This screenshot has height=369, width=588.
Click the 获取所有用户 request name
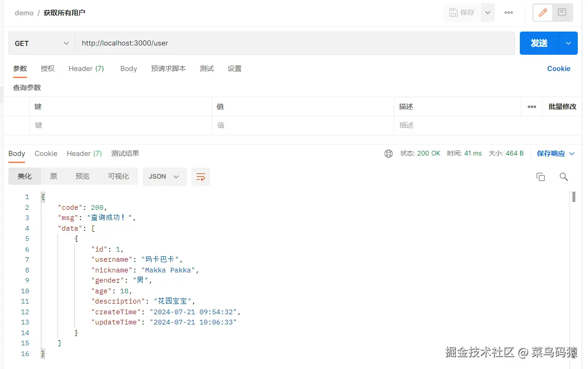coord(64,13)
